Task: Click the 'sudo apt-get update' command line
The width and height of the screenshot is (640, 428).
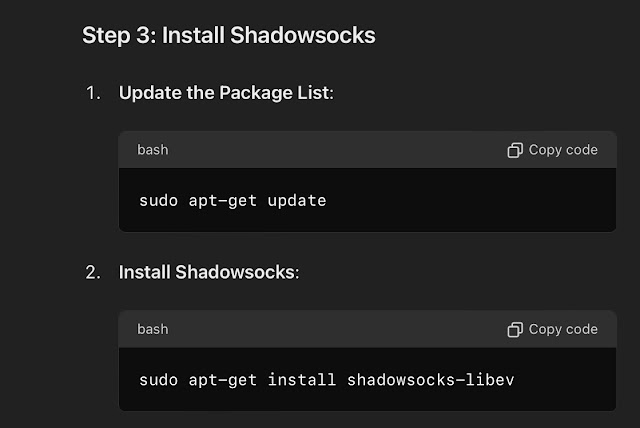Action: [233, 201]
